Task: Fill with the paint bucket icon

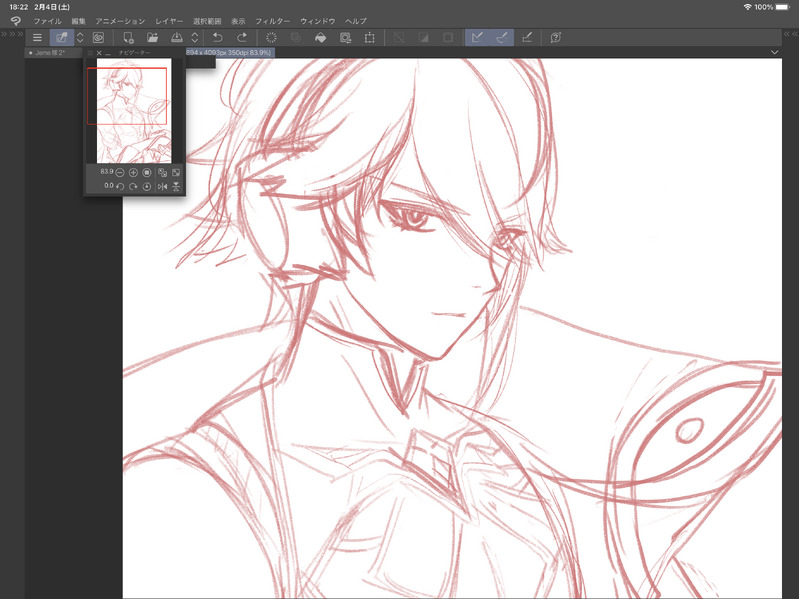Action: pos(321,37)
